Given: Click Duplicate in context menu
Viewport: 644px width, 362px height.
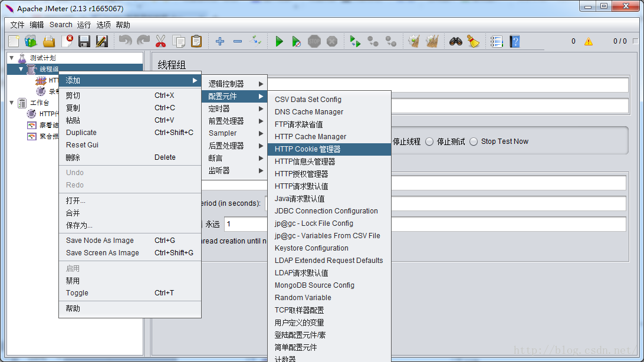Looking at the screenshot, I should 130,133.
